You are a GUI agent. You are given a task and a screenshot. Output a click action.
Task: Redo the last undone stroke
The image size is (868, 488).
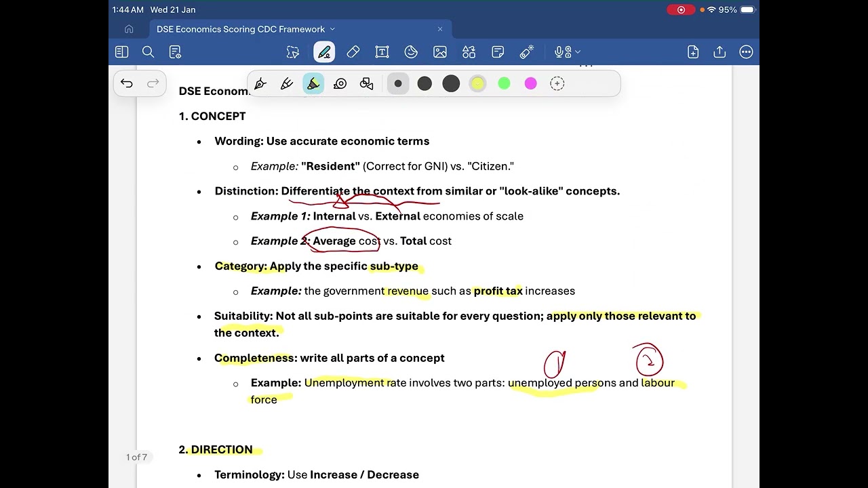point(153,83)
